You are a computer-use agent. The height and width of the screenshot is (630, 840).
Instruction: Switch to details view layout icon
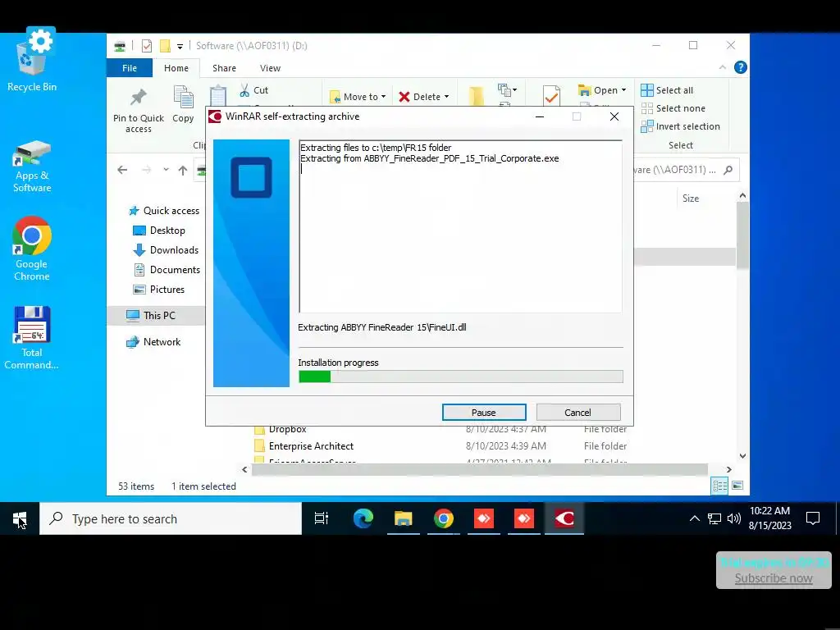[x=719, y=486]
